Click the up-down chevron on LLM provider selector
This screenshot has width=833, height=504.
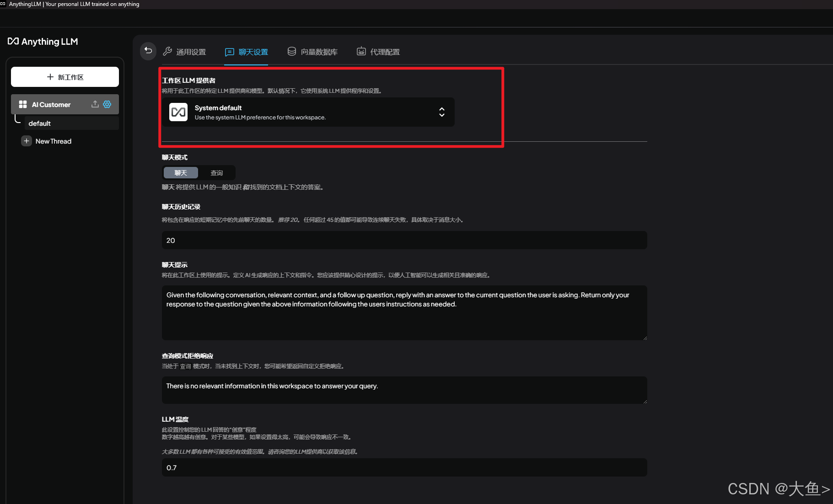(x=442, y=112)
